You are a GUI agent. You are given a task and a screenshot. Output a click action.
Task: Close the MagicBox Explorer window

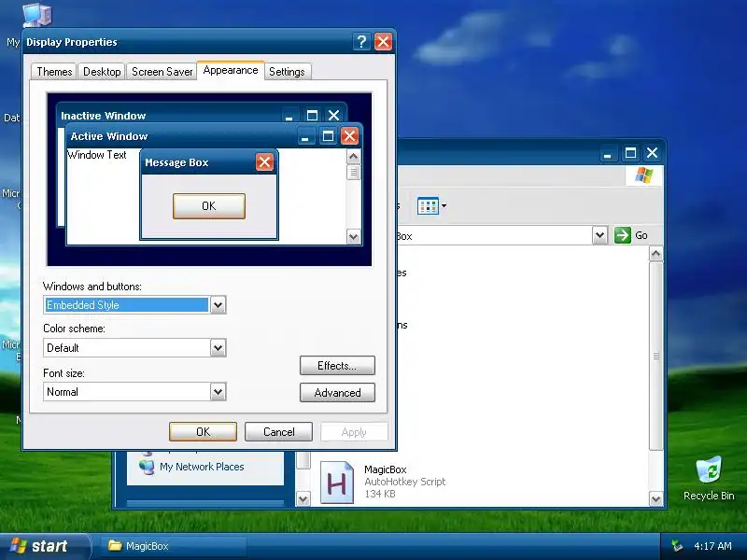click(x=652, y=153)
